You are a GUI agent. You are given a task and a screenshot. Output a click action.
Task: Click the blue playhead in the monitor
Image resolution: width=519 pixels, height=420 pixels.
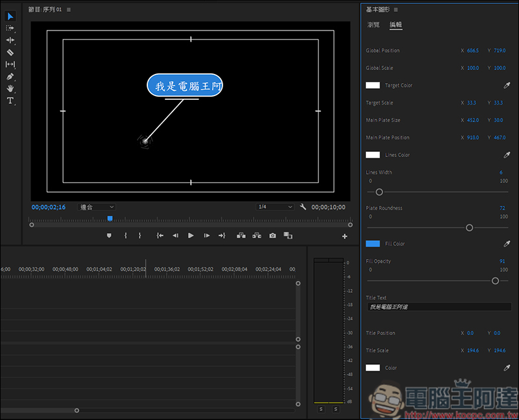pyautogui.click(x=110, y=218)
